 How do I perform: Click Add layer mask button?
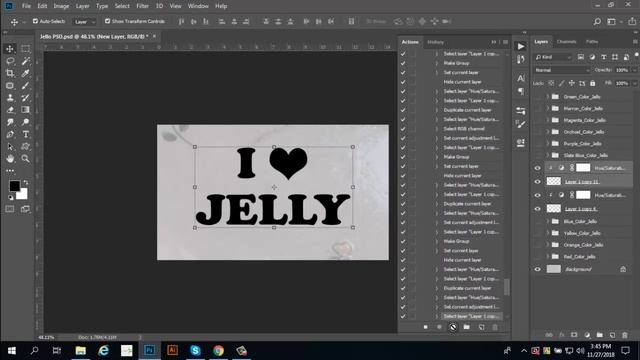(574, 335)
